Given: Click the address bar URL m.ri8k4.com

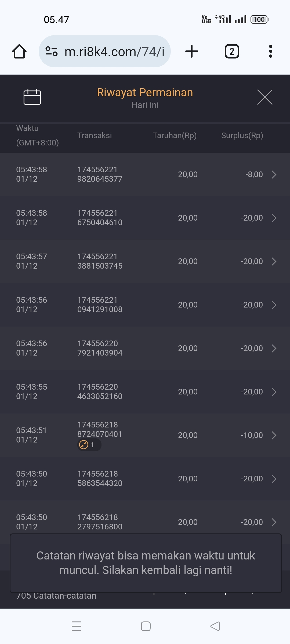Looking at the screenshot, I should pos(114,52).
